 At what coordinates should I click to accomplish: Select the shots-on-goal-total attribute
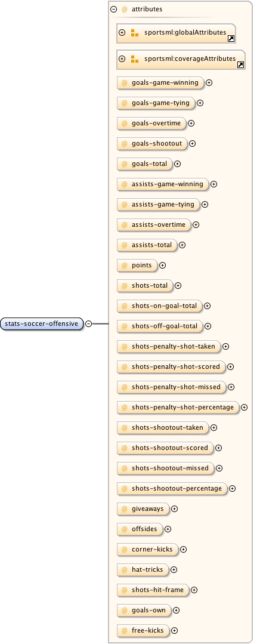pos(160,306)
